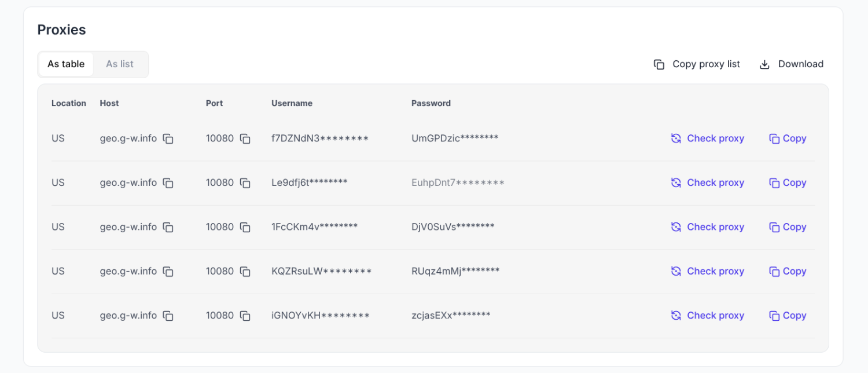This screenshot has height=373, width=868.
Task: Copy host icon for Le9dfj6t proxy row
Action: (168, 183)
